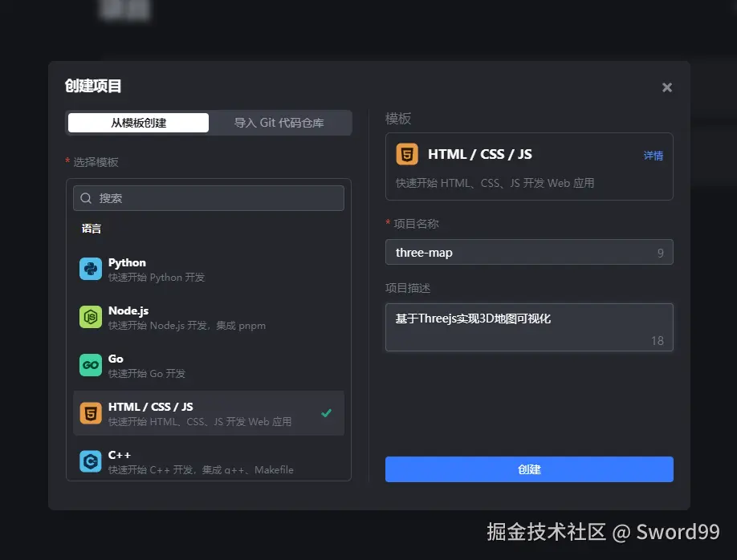Screen dimensions: 737x560
Task: Click the 快速开始 Go 开发 description
Action: [x=147, y=374]
